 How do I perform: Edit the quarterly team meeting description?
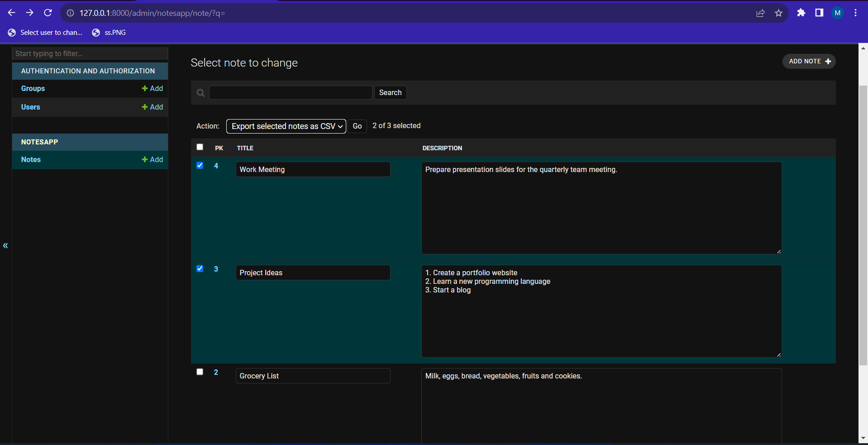pyautogui.click(x=601, y=208)
